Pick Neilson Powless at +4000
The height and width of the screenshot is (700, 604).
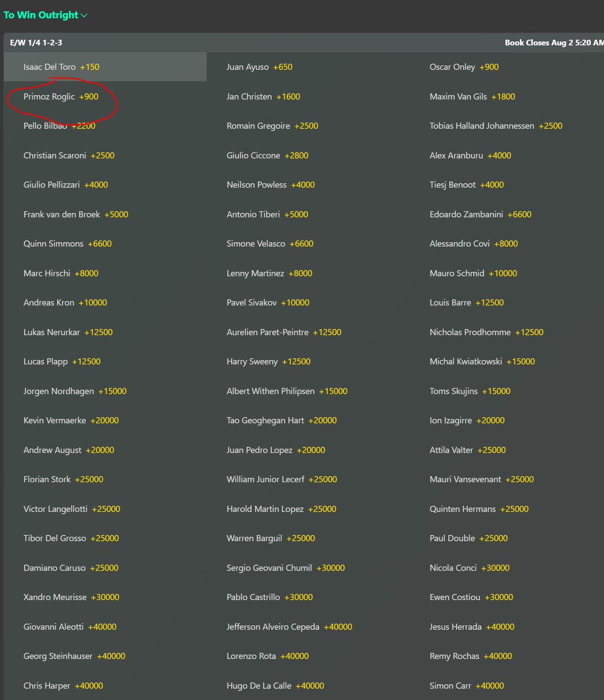click(270, 185)
